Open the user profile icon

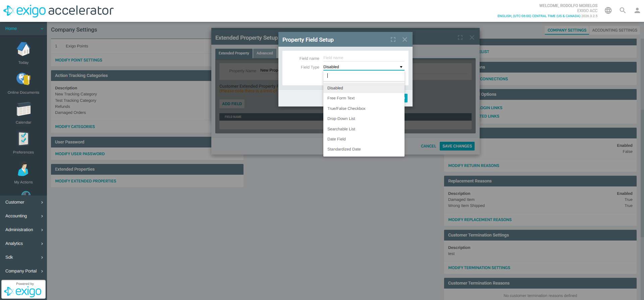pos(637,10)
